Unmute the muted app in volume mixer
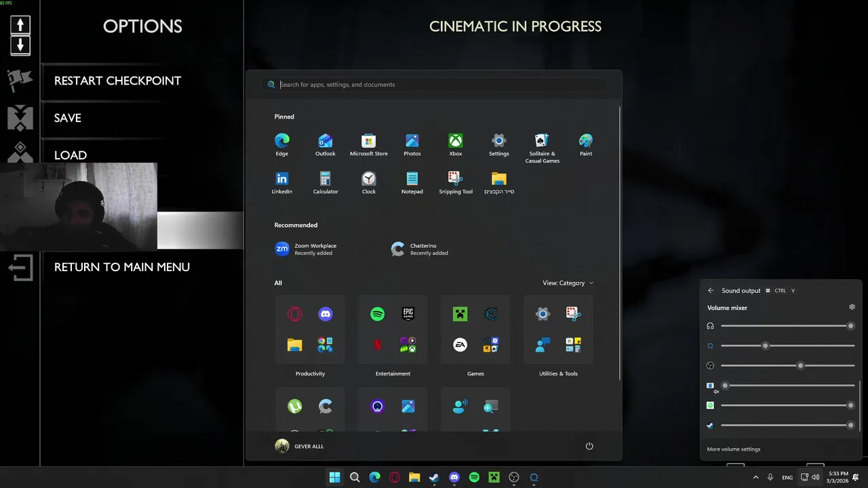Screen dimensions: 868x488 tap(711, 386)
